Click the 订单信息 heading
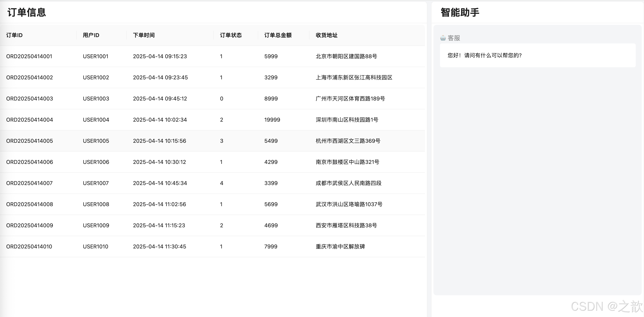Viewport: 644px width, 317px height. point(27,12)
